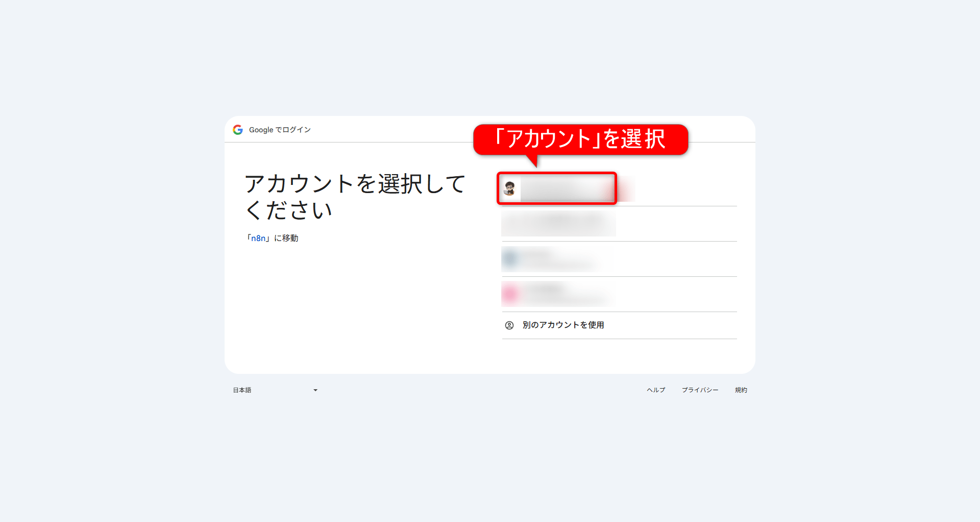Click the アカウントを選択してください heading
This screenshot has height=522, width=980.
click(354, 197)
